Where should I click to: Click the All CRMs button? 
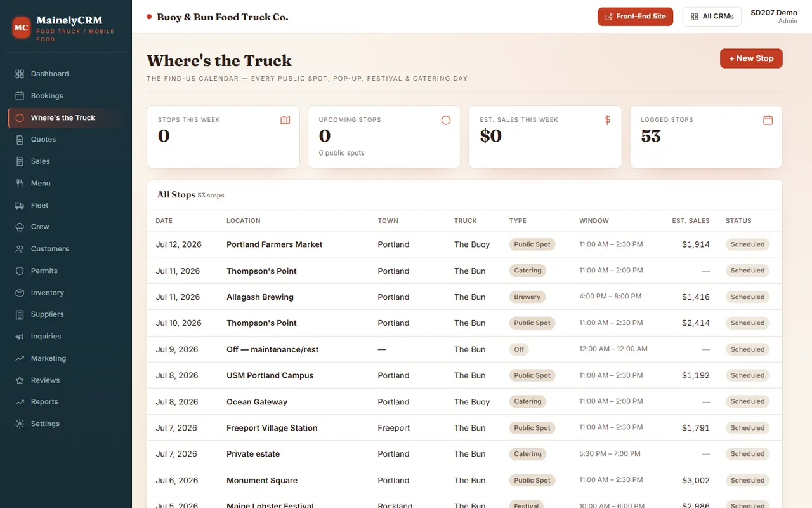click(712, 17)
